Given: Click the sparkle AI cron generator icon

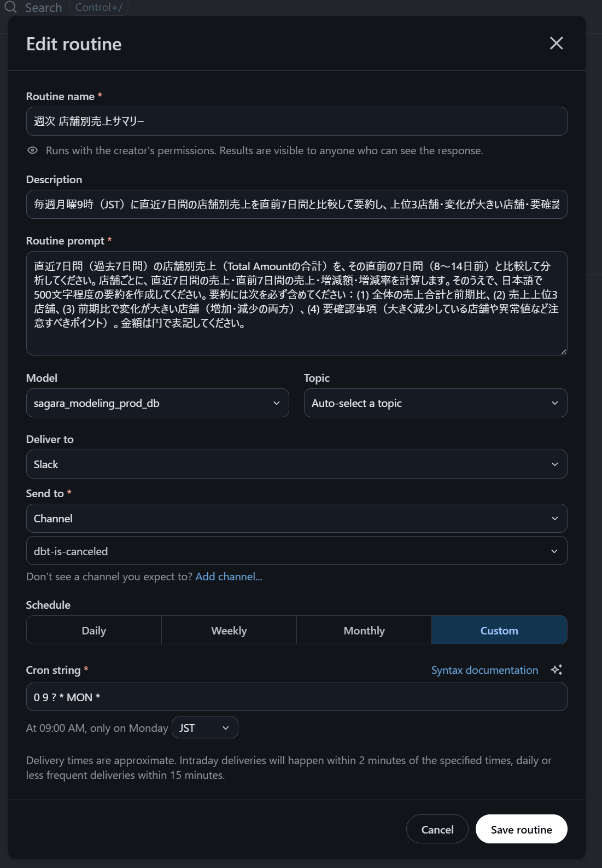Looking at the screenshot, I should [x=557, y=670].
